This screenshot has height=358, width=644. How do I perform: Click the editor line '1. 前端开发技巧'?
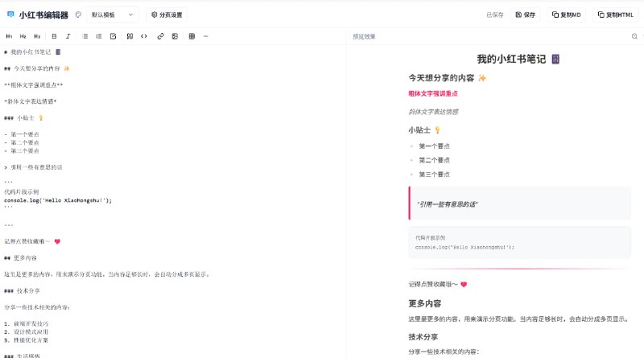(x=27, y=323)
